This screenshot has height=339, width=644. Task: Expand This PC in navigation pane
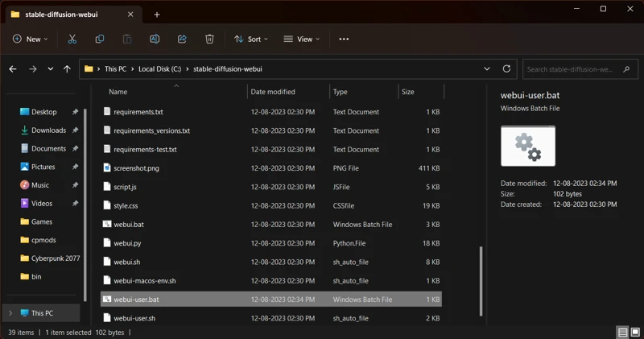10,313
